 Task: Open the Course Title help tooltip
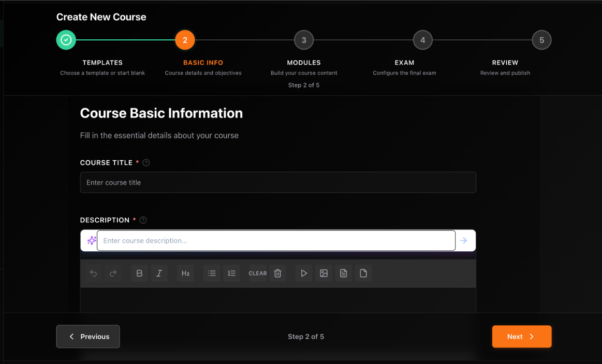point(145,162)
